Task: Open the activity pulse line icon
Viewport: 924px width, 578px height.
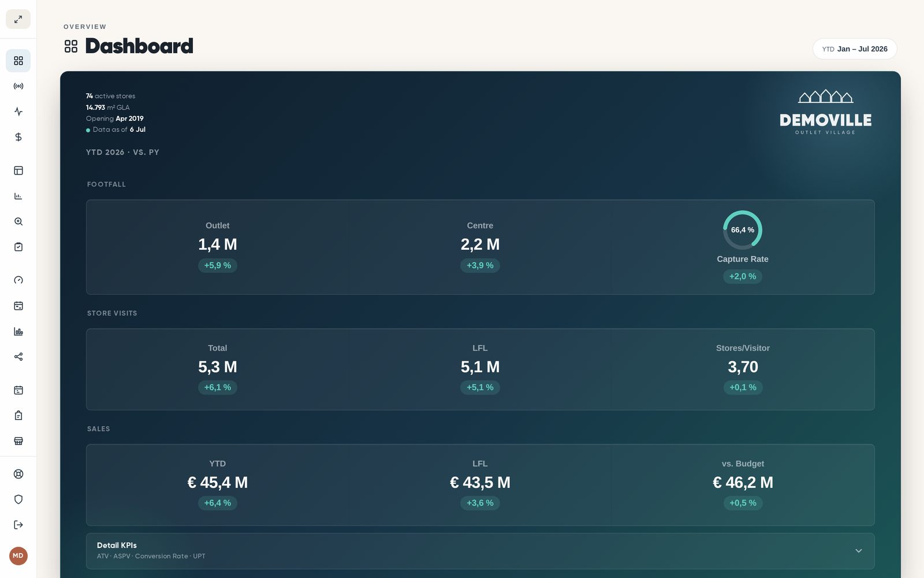Action: tap(18, 112)
